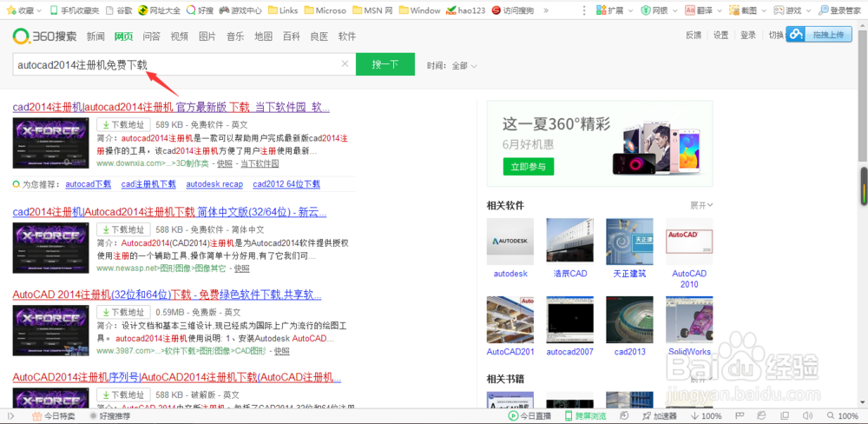Toggle sidebar with status bar arrow icon
This screenshot has width=868, height=424.
pyautogui.click(x=10, y=415)
